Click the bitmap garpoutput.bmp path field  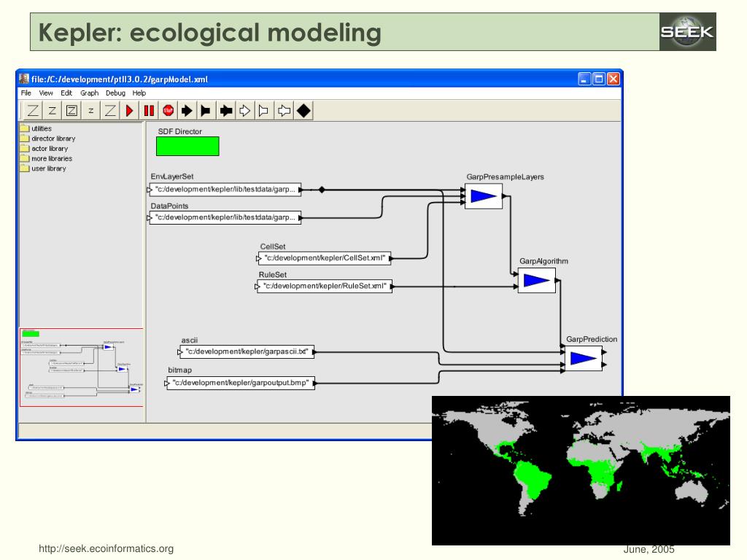pos(241,383)
